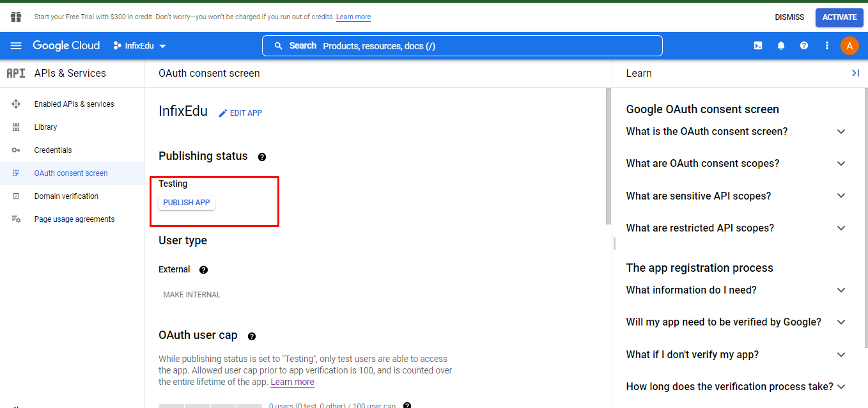Click the 'Testing' publishing status text
The height and width of the screenshot is (408, 868).
tap(173, 184)
